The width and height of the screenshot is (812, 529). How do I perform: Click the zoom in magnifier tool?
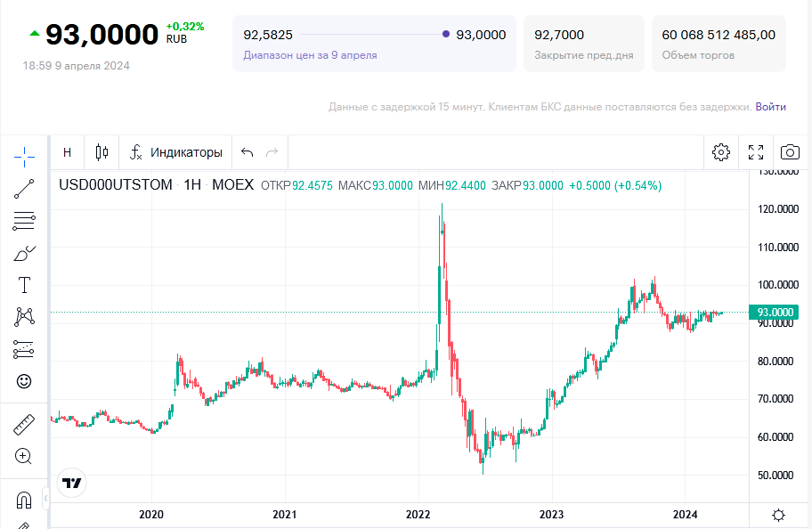24,457
